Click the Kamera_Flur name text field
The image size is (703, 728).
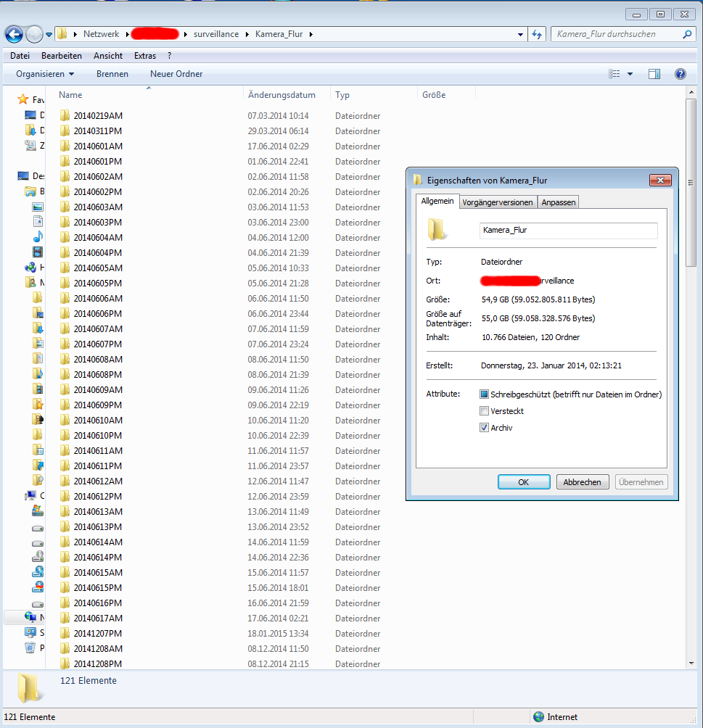coord(568,231)
